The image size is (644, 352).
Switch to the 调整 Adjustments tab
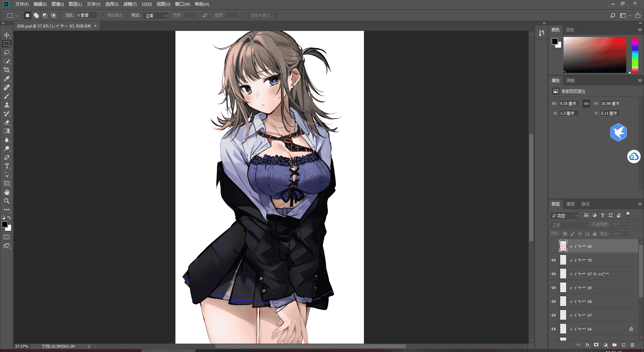[x=570, y=80]
